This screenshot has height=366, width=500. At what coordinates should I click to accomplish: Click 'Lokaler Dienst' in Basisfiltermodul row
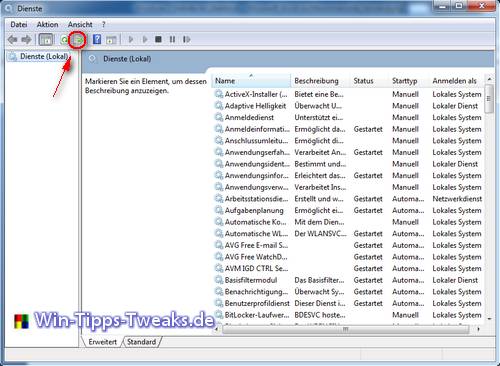point(455,280)
